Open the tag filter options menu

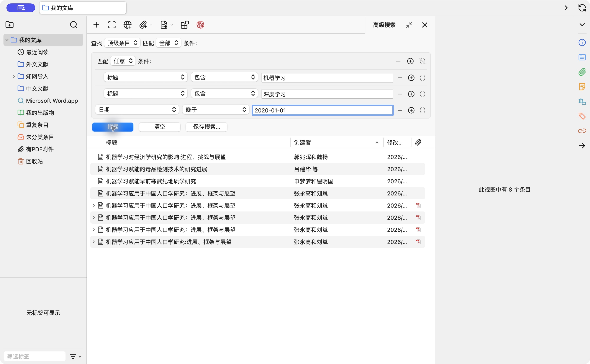75,356
